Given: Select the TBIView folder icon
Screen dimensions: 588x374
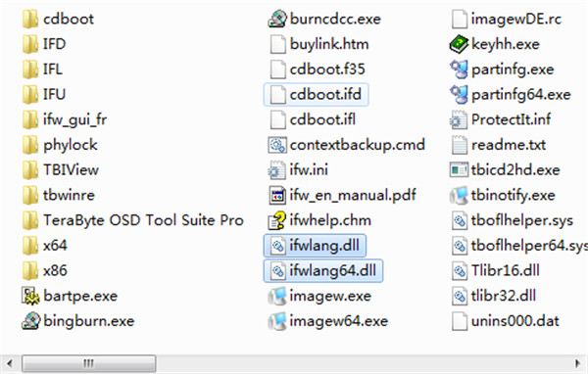Looking at the screenshot, I should pos(30,169).
